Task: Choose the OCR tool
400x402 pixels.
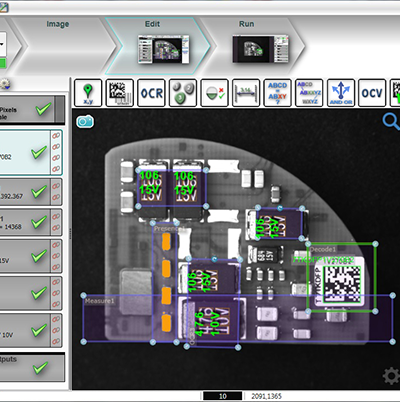Action: pyautogui.click(x=151, y=93)
